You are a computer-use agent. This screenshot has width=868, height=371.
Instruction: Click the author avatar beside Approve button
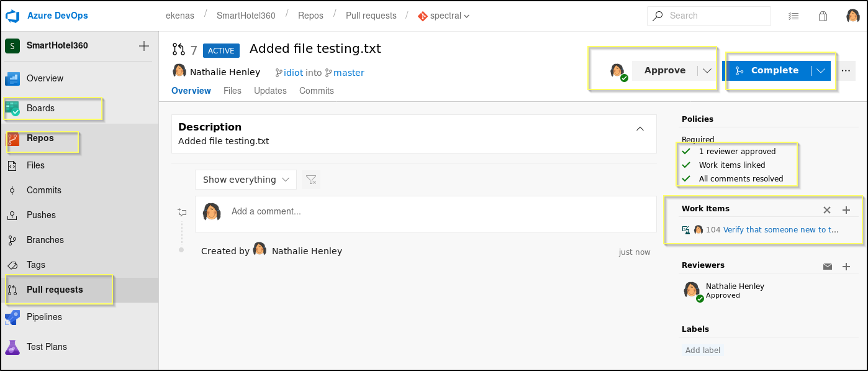(618, 71)
